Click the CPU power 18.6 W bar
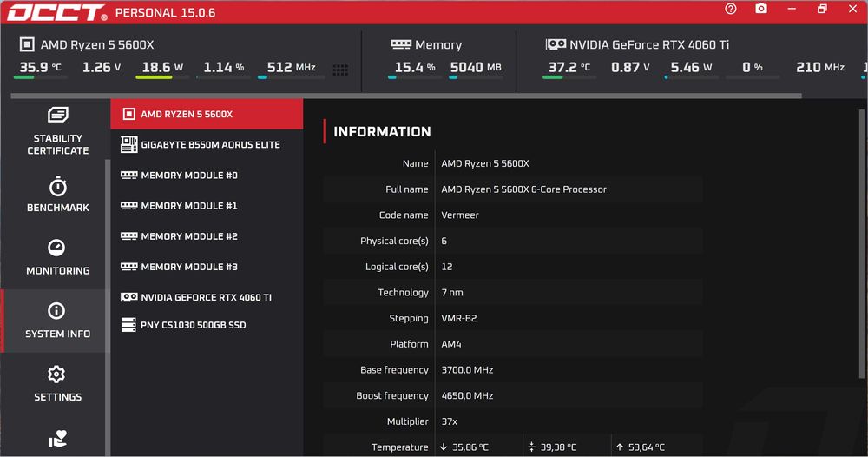This screenshot has height=457, width=868. tap(161, 77)
